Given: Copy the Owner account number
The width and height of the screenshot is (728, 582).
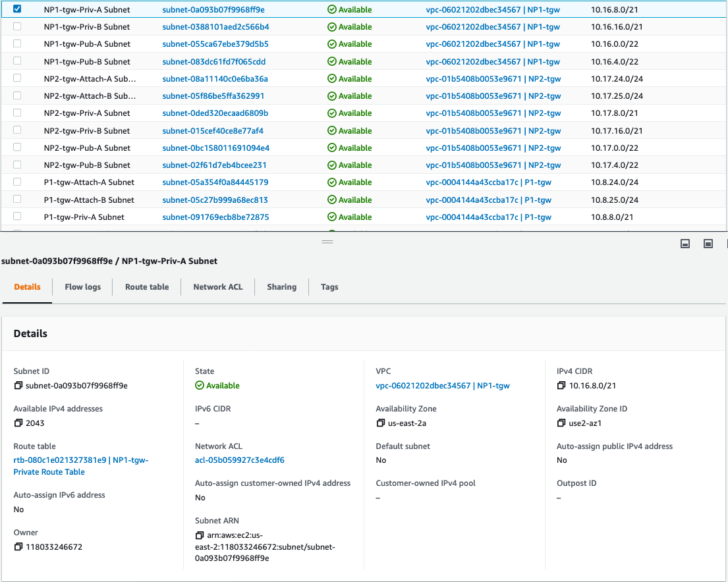Looking at the screenshot, I should tap(18, 547).
